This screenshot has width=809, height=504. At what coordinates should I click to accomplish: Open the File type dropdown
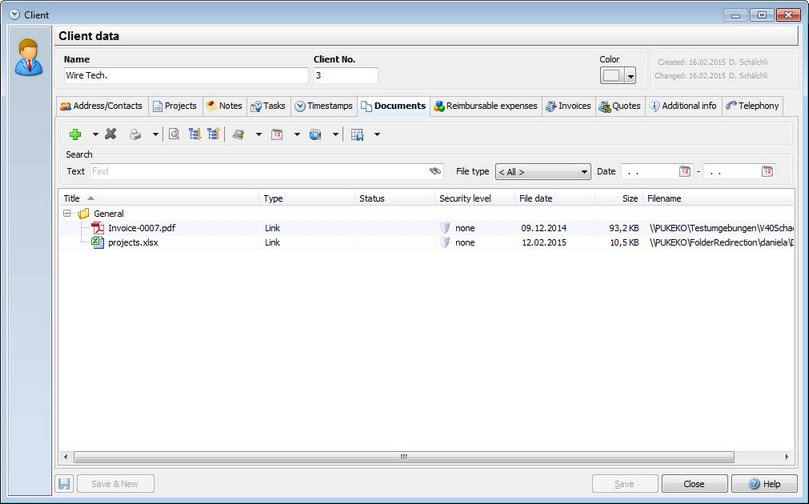coord(543,172)
